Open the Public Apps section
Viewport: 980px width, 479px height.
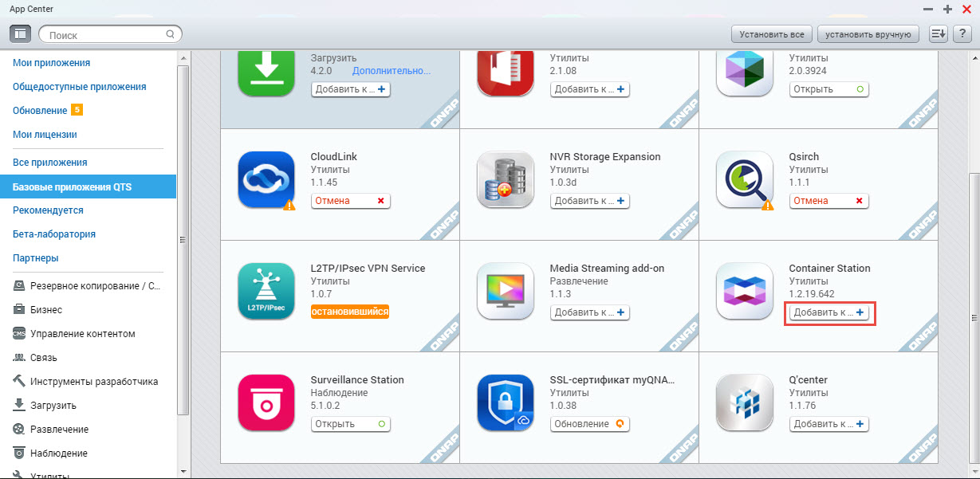tap(79, 86)
